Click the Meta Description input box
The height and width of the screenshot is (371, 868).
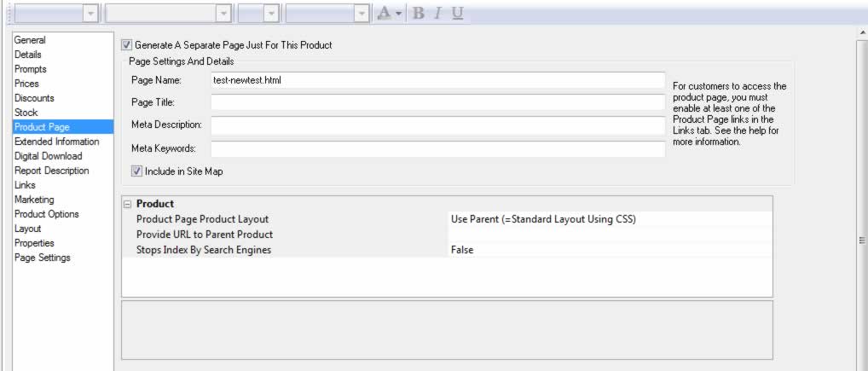437,125
